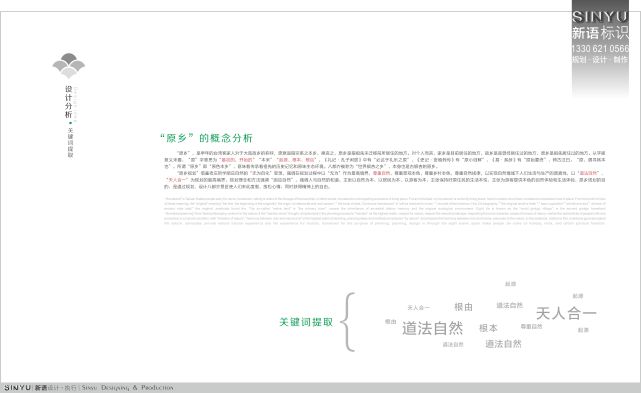Click the phone number 1330 621 0566
641x393 pixels.
tap(600, 49)
